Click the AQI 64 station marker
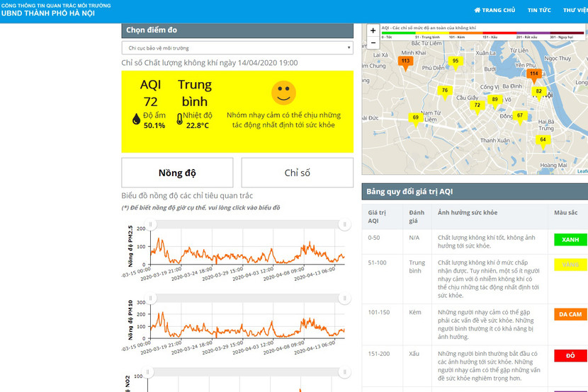Image resolution: width=588 pixels, height=392 pixels. (543, 140)
